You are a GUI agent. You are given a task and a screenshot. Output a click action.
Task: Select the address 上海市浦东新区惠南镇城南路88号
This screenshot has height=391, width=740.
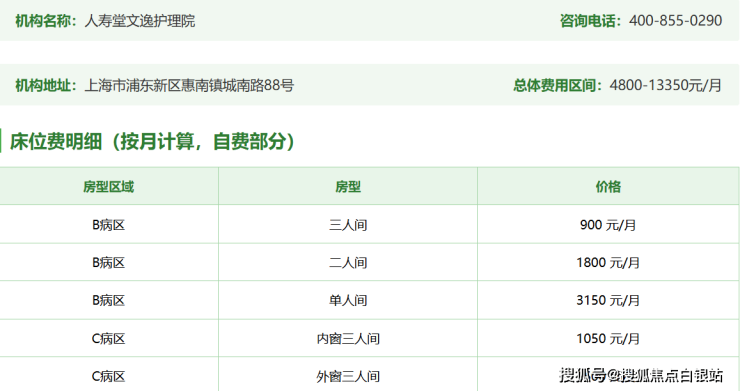(x=189, y=85)
